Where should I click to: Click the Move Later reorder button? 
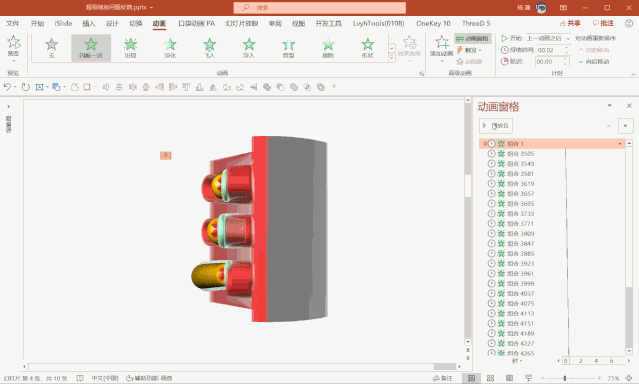coord(593,62)
